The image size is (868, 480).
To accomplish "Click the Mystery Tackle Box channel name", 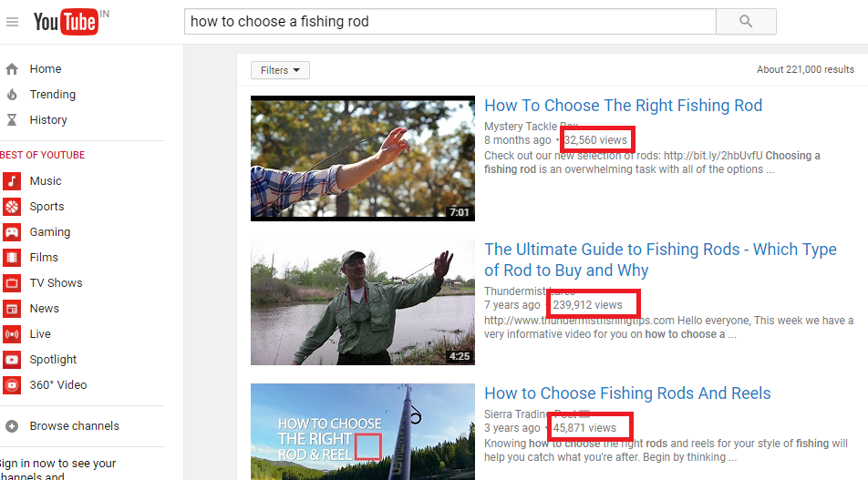I will (532, 126).
